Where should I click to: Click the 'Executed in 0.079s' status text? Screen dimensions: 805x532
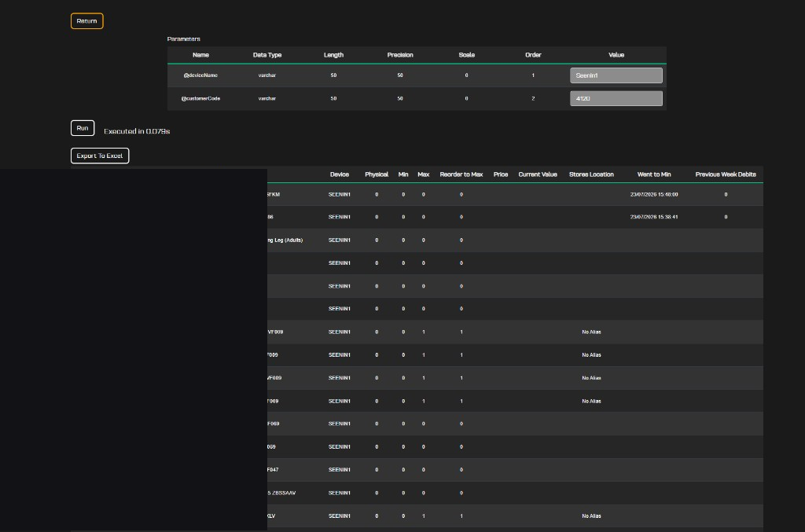click(137, 131)
